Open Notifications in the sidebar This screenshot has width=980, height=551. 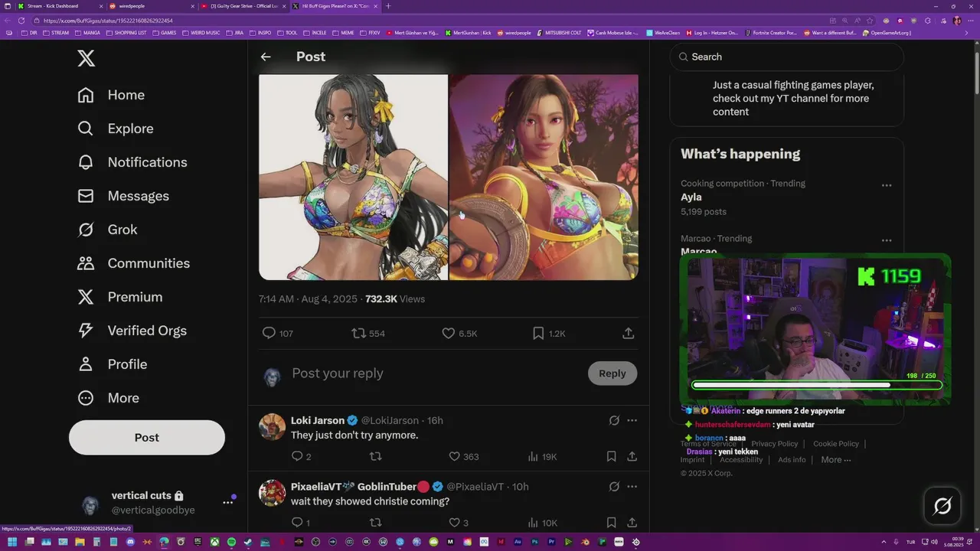coord(132,162)
